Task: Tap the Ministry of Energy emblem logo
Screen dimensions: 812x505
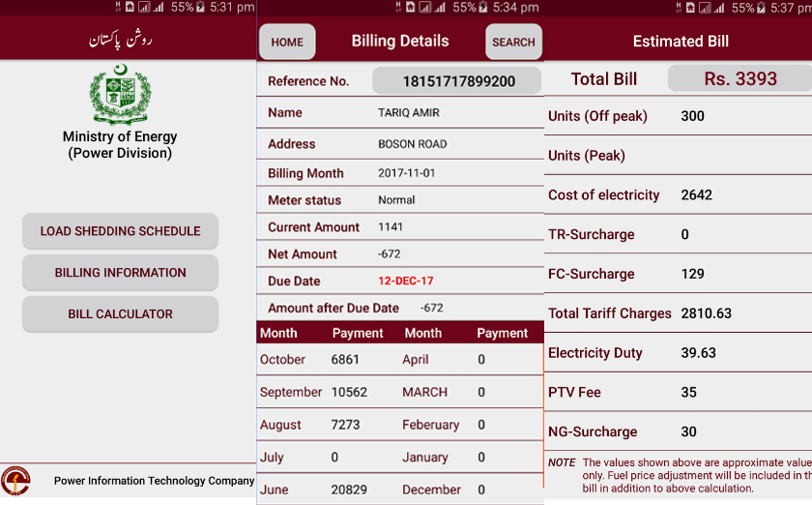Action: pyautogui.click(x=120, y=95)
